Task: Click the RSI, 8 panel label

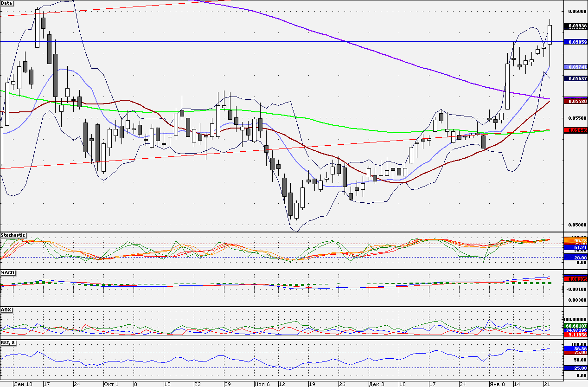Action: pos(9,343)
